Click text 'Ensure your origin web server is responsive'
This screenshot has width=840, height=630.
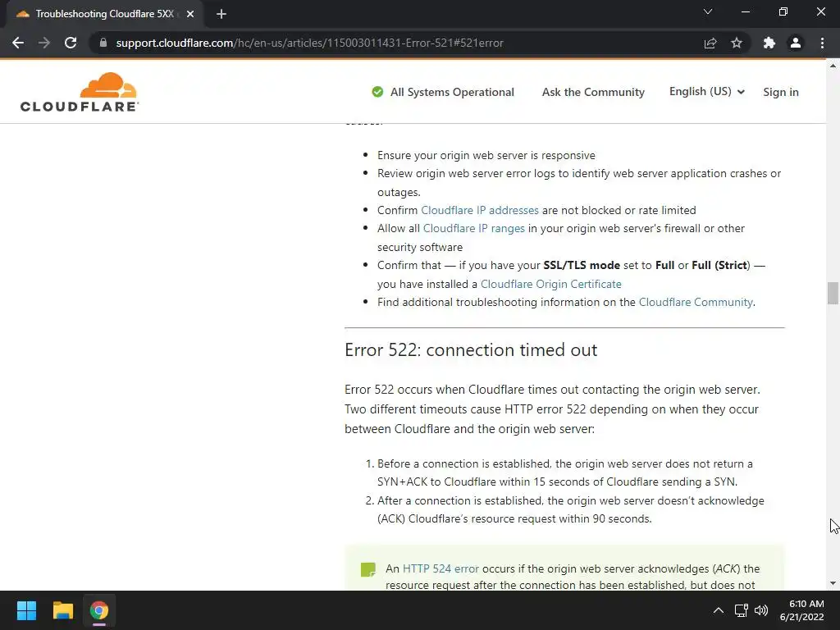(486, 155)
